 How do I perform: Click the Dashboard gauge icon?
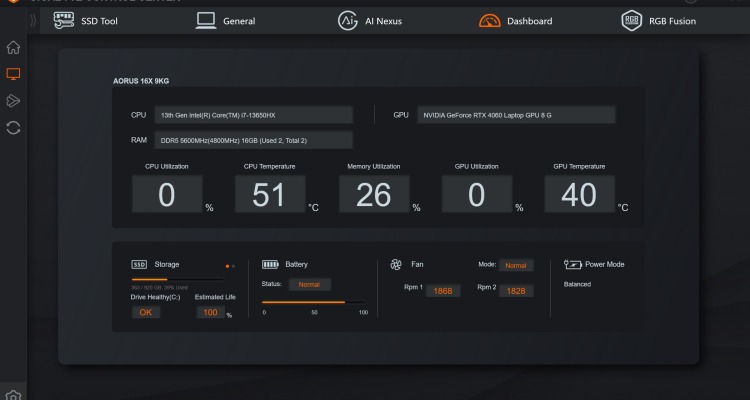(489, 21)
